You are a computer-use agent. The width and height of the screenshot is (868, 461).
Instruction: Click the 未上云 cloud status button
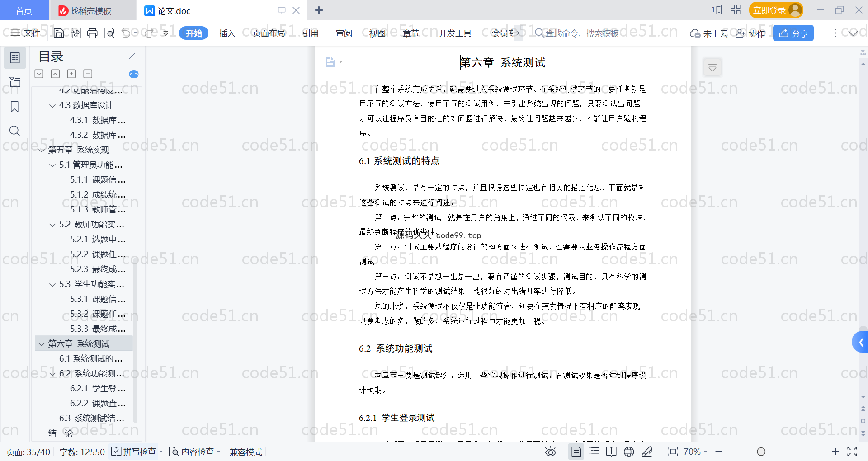tap(708, 33)
